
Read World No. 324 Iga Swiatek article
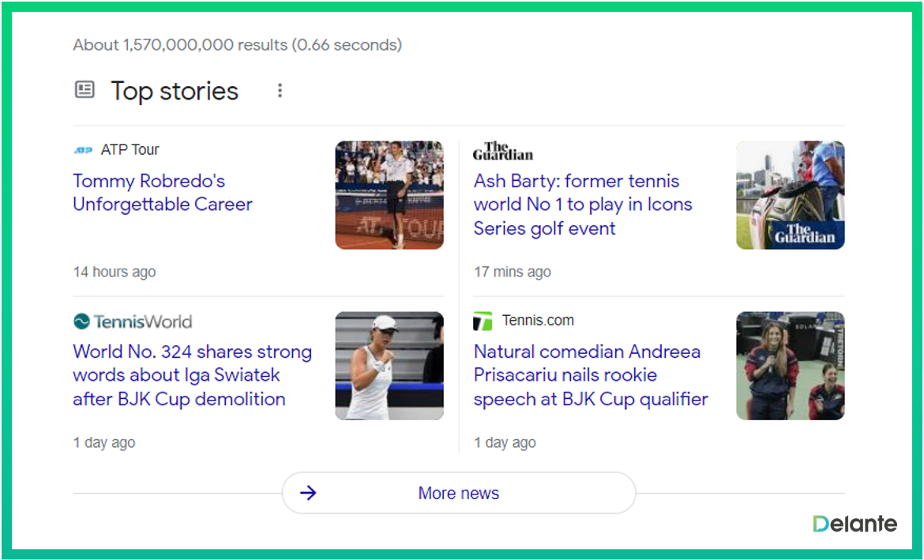pos(192,375)
